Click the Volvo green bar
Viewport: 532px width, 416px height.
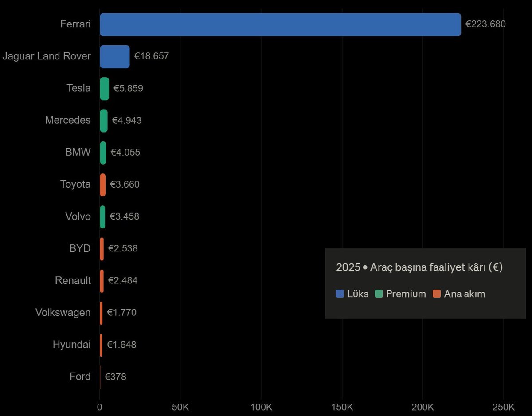[x=102, y=217]
